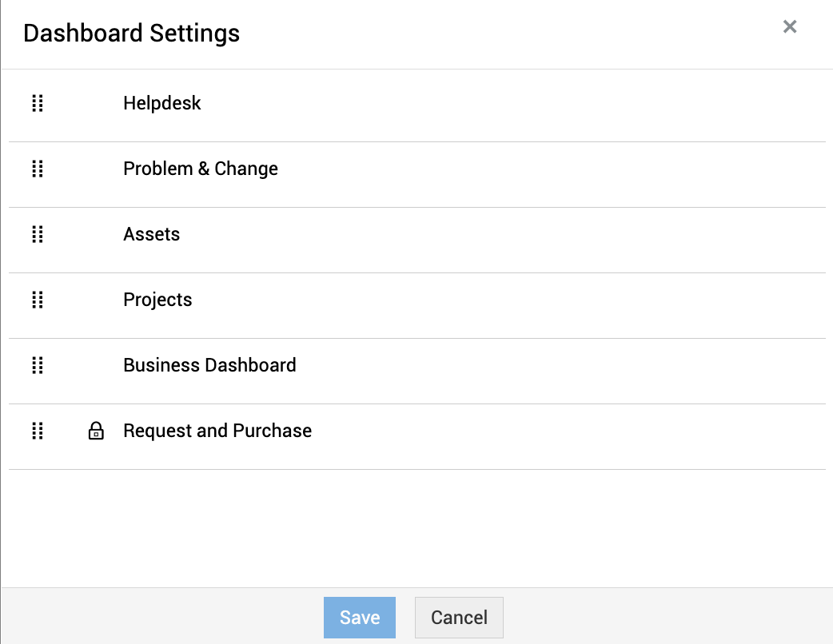Save the dashboard settings
Image resolution: width=833 pixels, height=644 pixels.
click(360, 618)
